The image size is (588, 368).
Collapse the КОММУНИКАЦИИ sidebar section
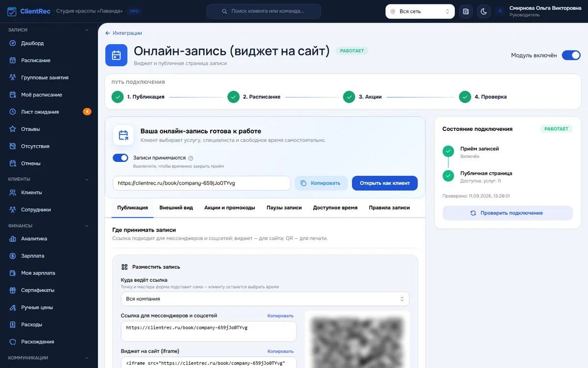coord(87,358)
